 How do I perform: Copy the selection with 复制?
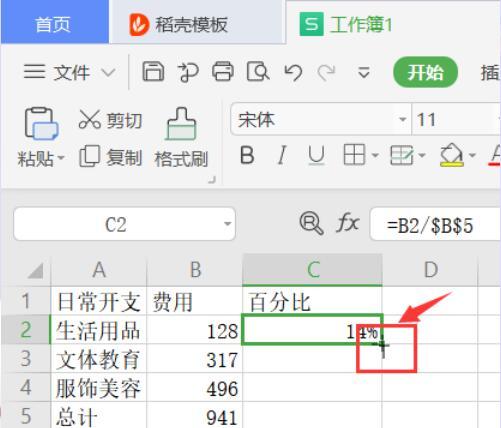tap(111, 157)
